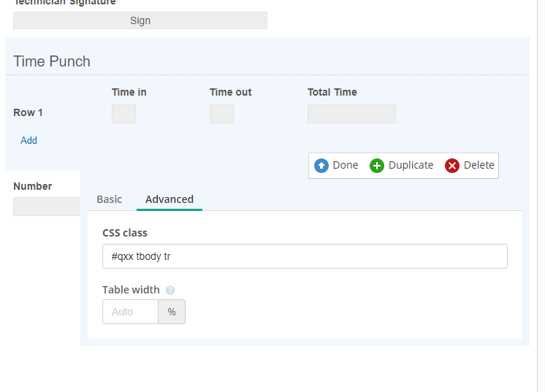Viewport: 545px width, 392px height.
Task: Click the Time out field of Row 1
Action: pos(221,114)
